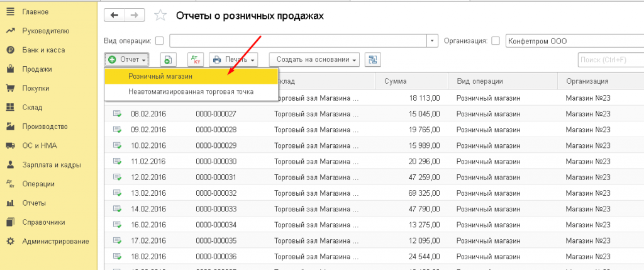Image resolution: width=644 pixels, height=270 pixels.
Task: Show ДтКт postings toolbar icon
Action: point(196,60)
